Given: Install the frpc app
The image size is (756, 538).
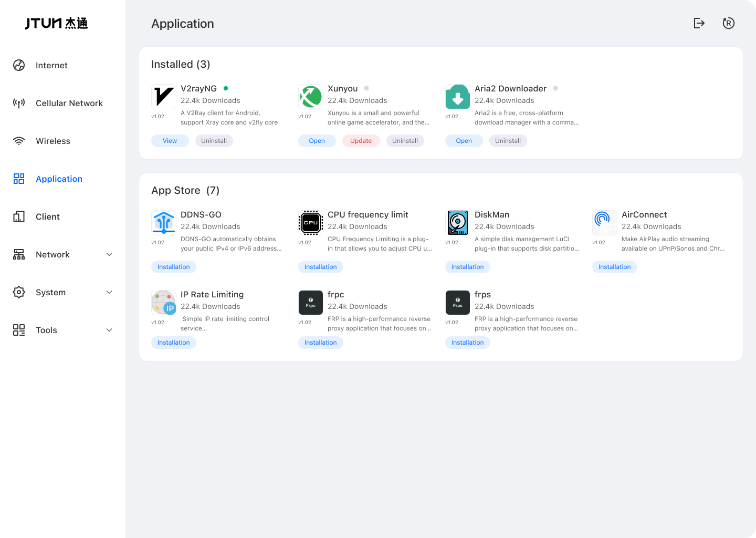Looking at the screenshot, I should pyautogui.click(x=321, y=343).
